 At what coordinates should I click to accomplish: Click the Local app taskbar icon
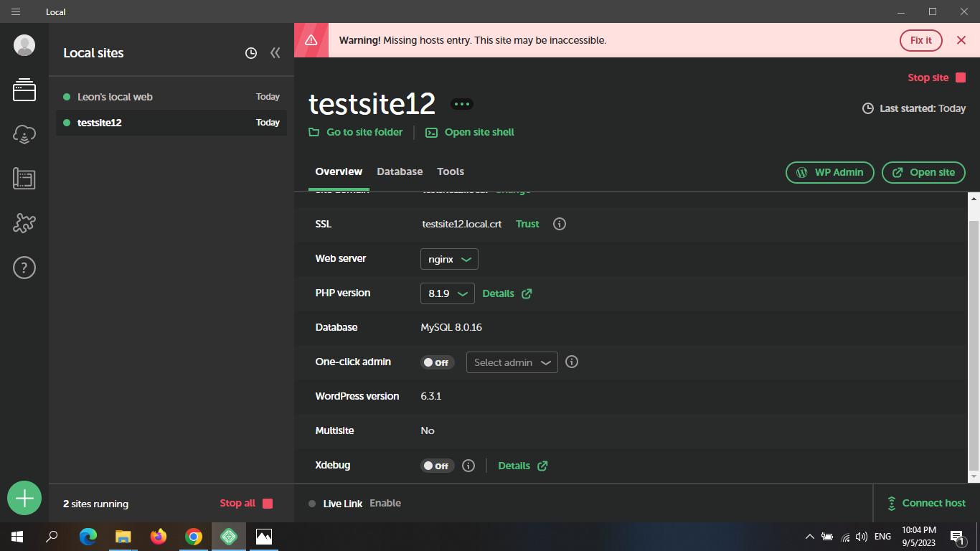click(229, 537)
